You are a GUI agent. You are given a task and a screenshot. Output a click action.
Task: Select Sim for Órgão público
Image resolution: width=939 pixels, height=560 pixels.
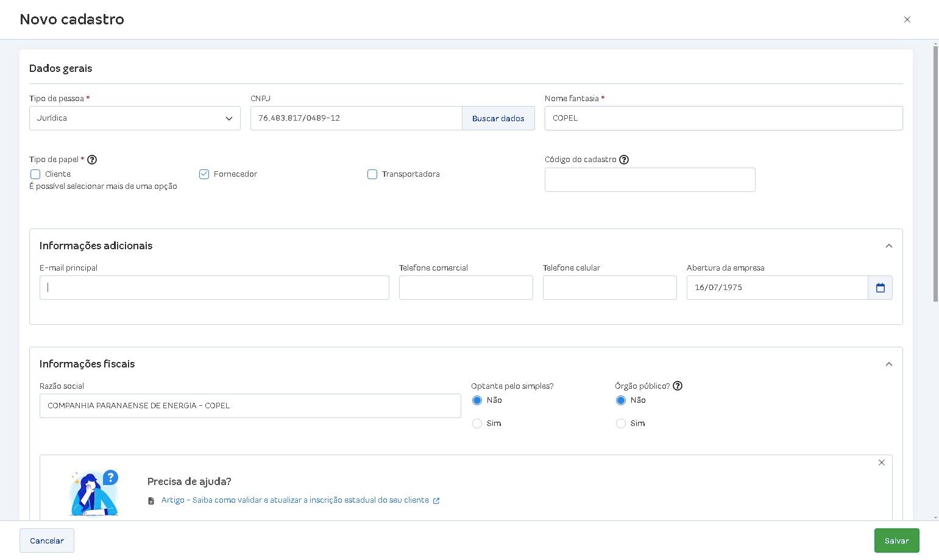tap(621, 424)
